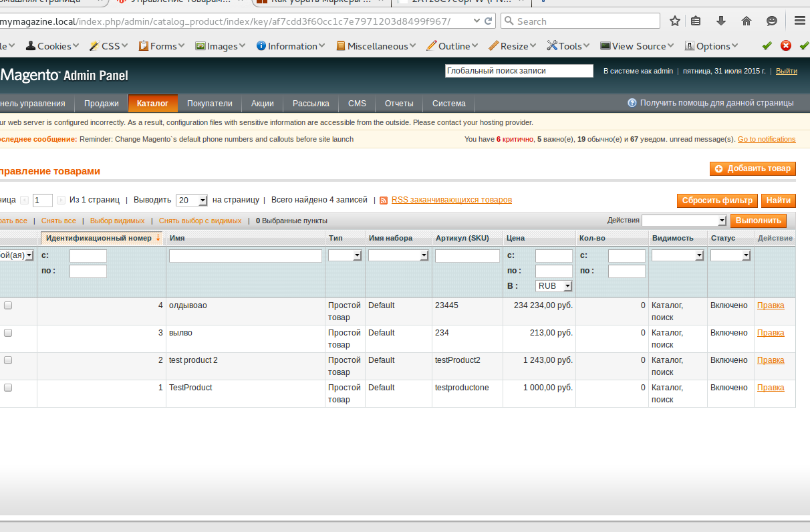This screenshot has width=810, height=532.
Task: Open the Система menu
Action: pyautogui.click(x=449, y=104)
